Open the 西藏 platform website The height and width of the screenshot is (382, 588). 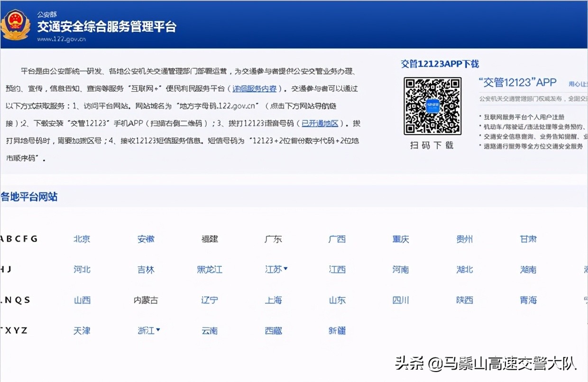(273, 330)
